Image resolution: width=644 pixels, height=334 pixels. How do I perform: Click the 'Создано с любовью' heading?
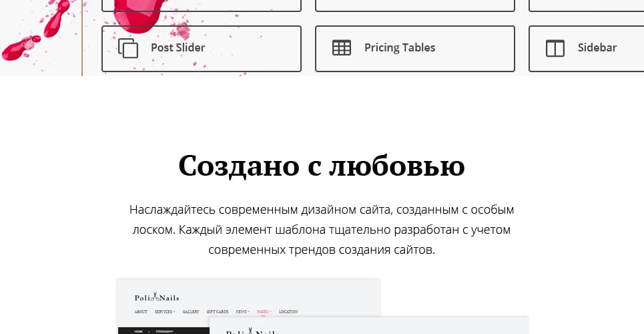click(322, 166)
